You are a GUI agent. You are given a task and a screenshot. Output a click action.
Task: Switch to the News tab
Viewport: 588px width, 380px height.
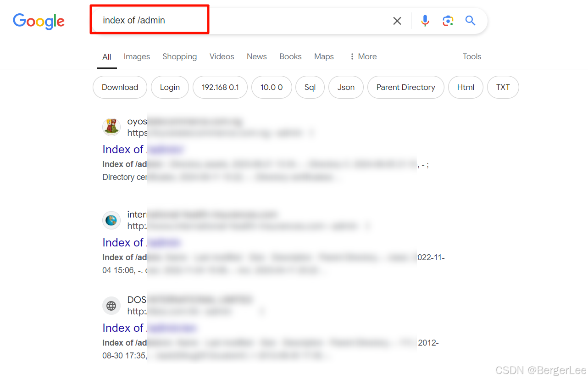(x=256, y=56)
